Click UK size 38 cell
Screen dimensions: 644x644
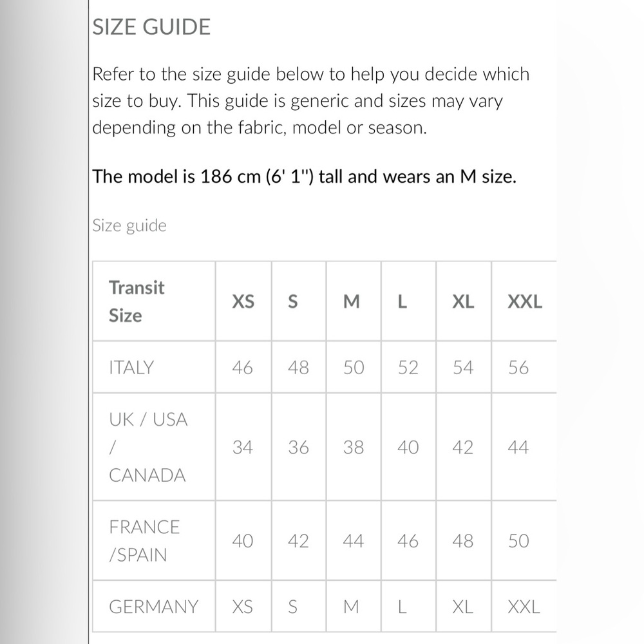click(x=354, y=448)
